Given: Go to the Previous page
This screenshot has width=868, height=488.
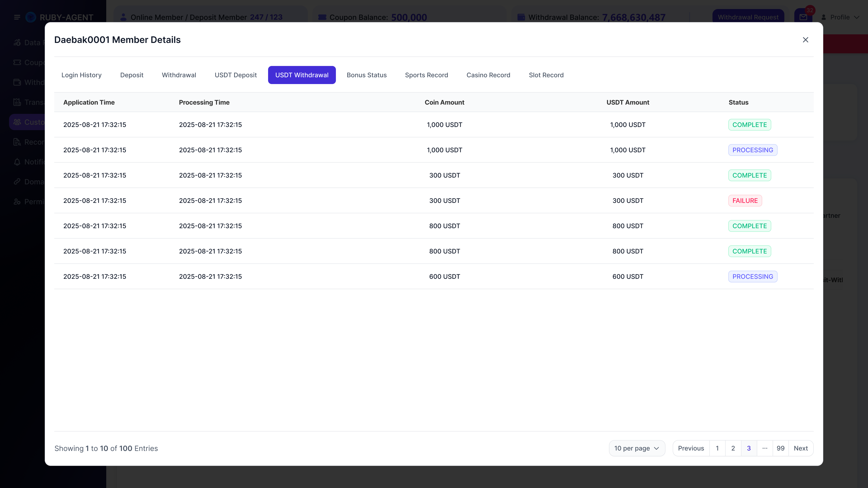Looking at the screenshot, I should 691,448.
